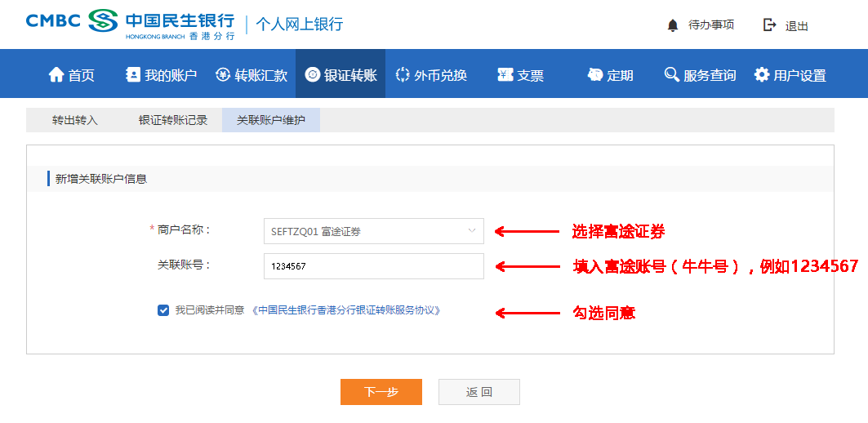Screen dimensions: 868x423
Task: Click 待办事项 link in header
Action: (710, 25)
